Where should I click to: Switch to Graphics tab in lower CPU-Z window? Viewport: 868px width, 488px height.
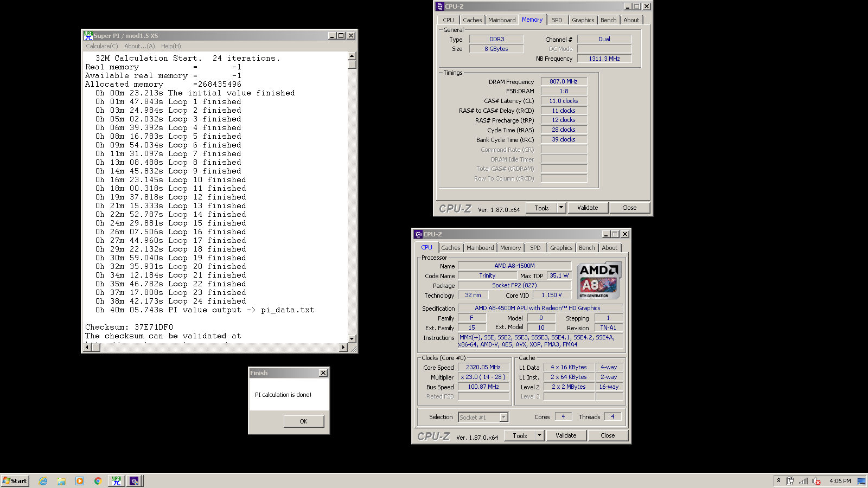[561, 248]
